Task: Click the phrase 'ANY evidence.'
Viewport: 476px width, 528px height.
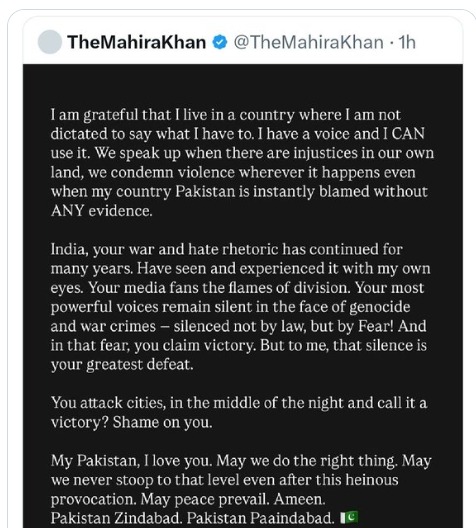Action: (x=102, y=211)
